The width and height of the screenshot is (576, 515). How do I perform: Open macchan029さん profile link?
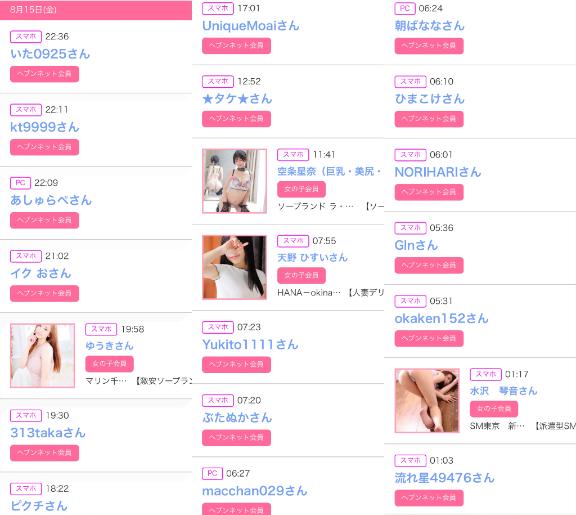point(255,491)
